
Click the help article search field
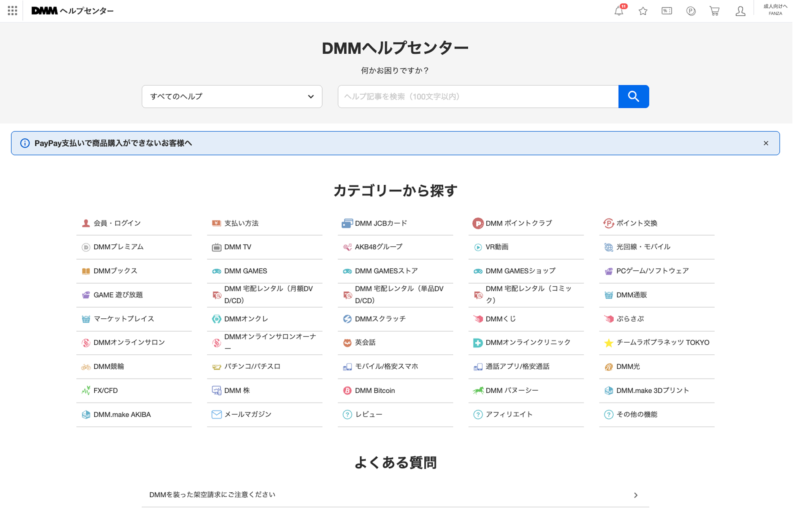(x=478, y=97)
